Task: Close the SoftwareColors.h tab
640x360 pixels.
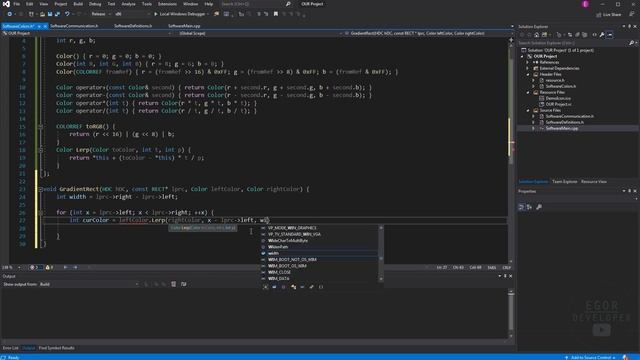Action: click(45, 26)
